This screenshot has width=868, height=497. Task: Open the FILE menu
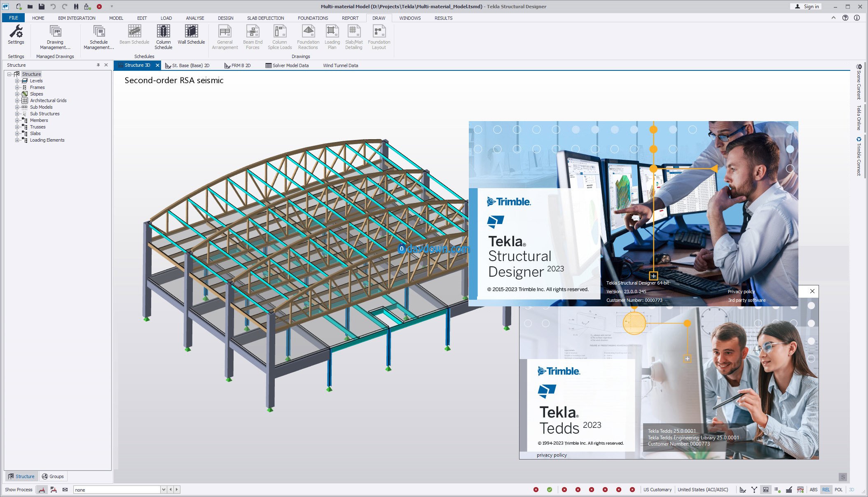coord(14,18)
